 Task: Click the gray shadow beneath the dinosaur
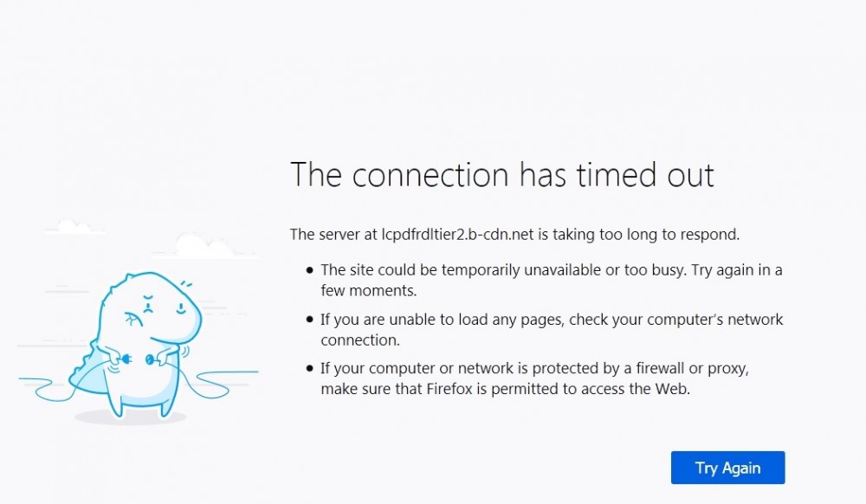(130, 417)
